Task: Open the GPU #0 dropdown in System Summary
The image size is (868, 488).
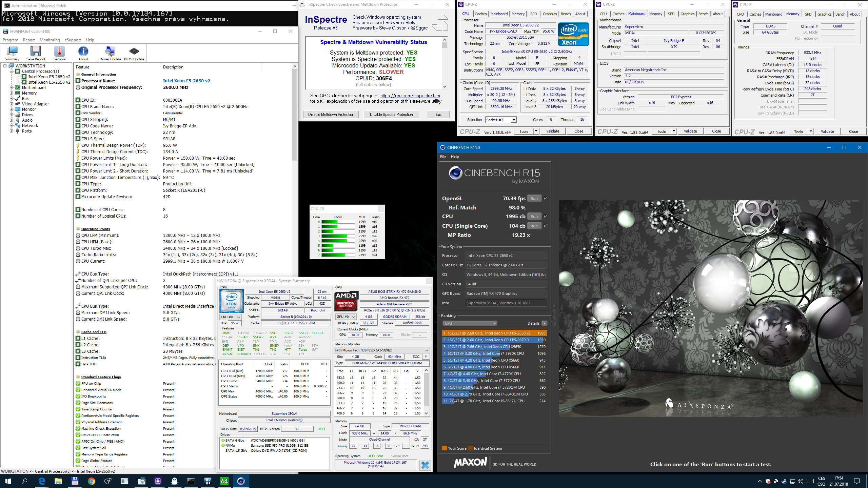Action: [346, 317]
